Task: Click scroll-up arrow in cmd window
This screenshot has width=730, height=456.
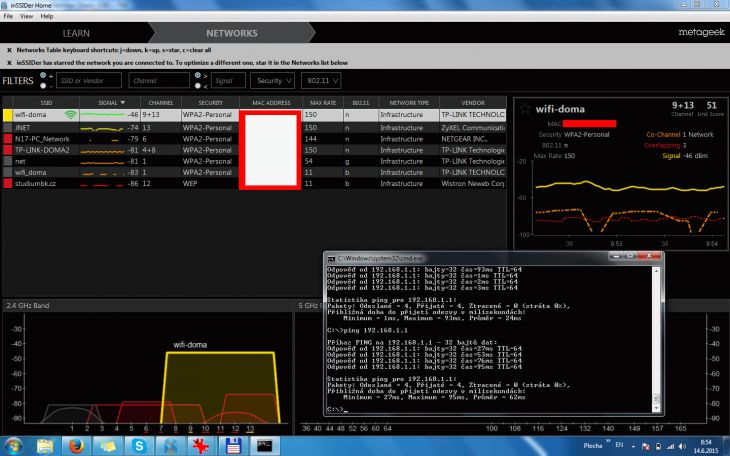Action: 656,271
